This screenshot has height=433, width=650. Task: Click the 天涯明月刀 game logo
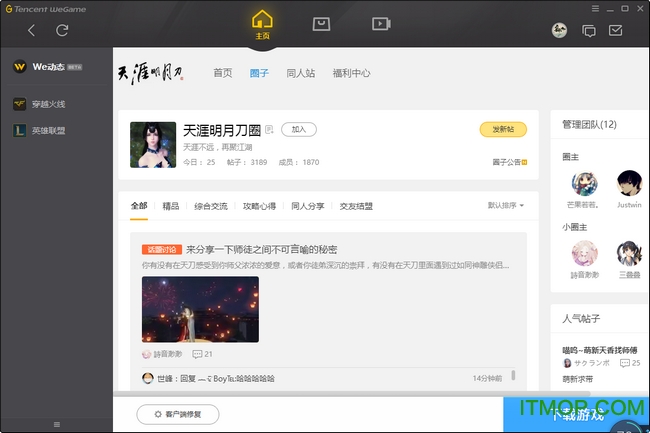150,73
